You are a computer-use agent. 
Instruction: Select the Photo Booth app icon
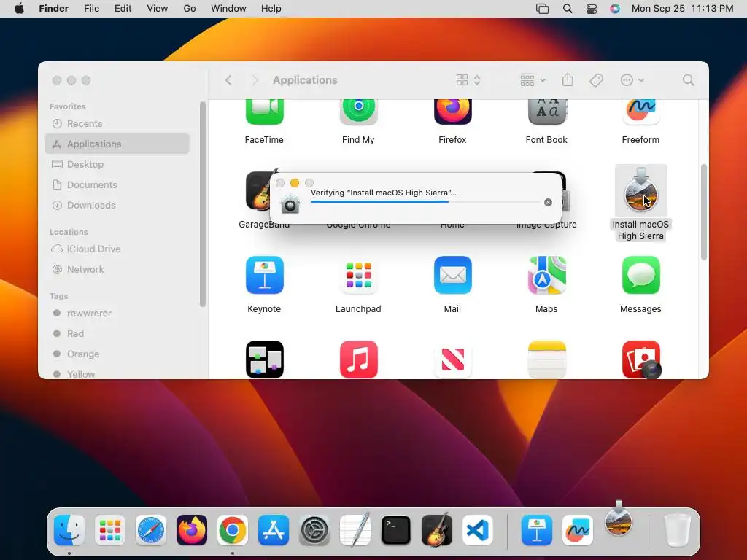pos(640,359)
